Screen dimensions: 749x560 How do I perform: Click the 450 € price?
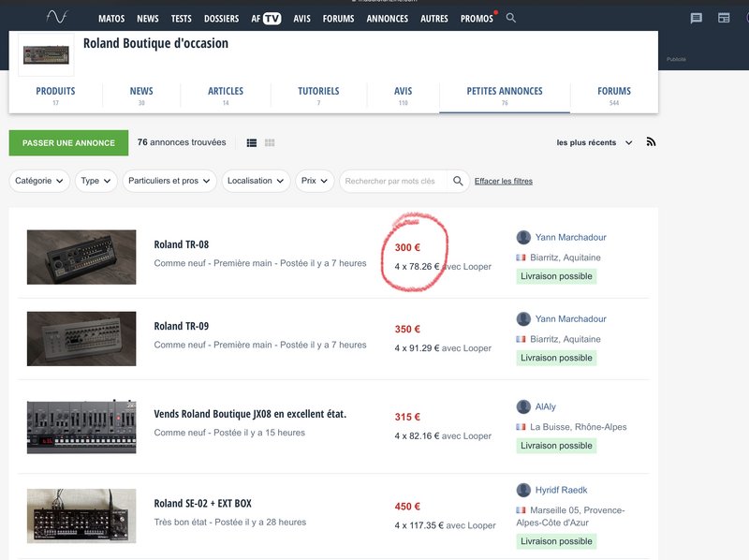407,507
